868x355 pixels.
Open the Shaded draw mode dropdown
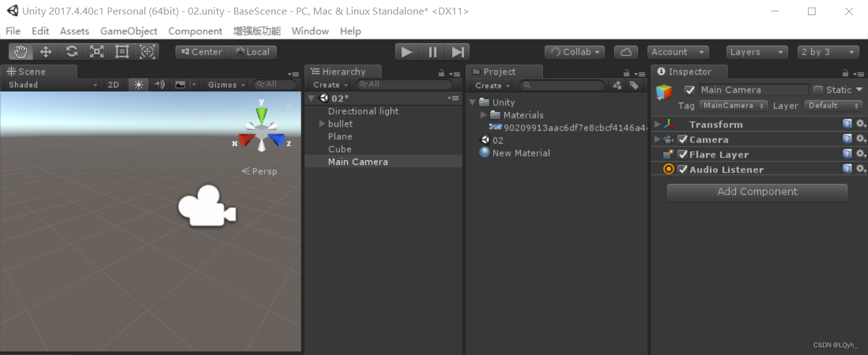(x=52, y=85)
